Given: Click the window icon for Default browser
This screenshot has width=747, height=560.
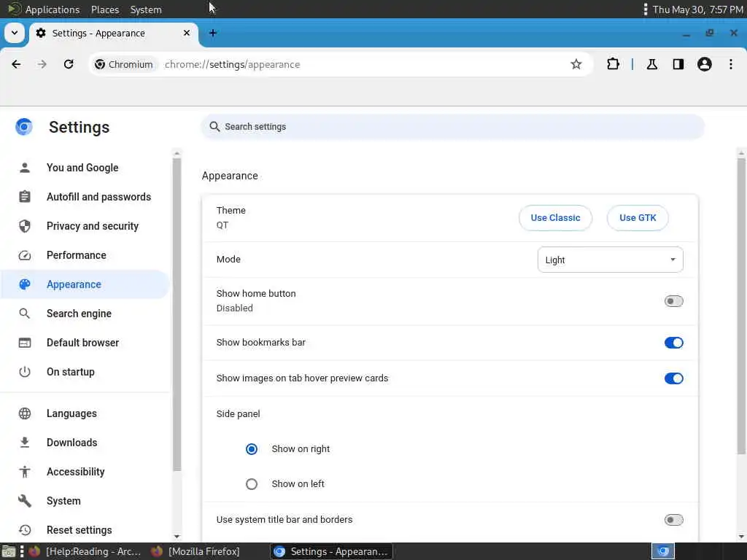Looking at the screenshot, I should pos(25,343).
